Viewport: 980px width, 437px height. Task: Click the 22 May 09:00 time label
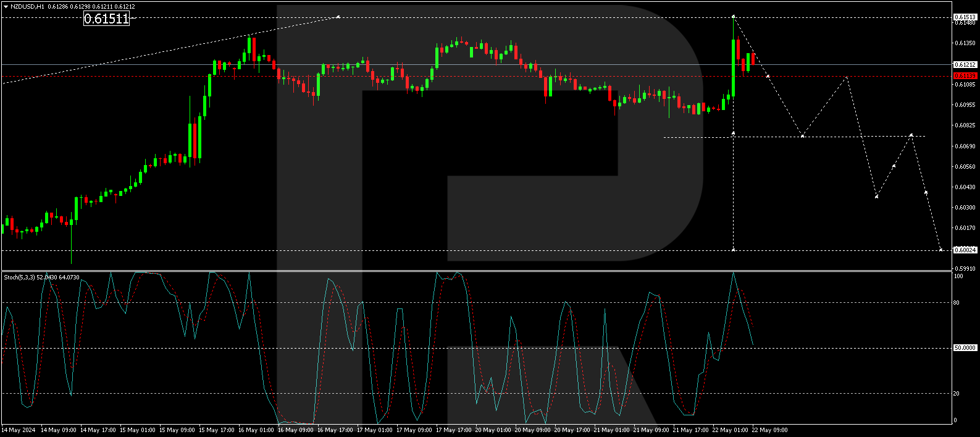click(x=769, y=430)
